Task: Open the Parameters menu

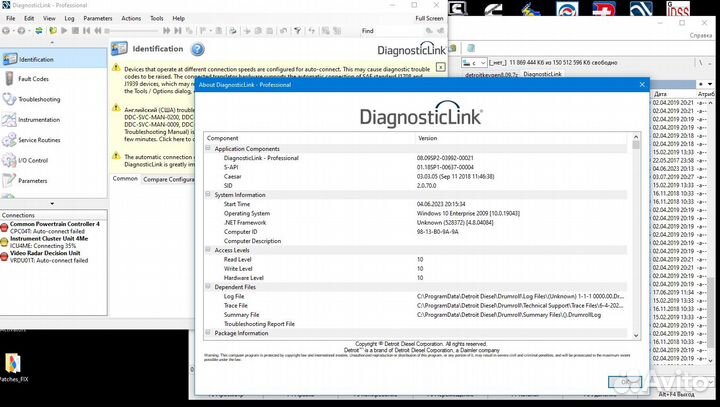Action: (98, 18)
